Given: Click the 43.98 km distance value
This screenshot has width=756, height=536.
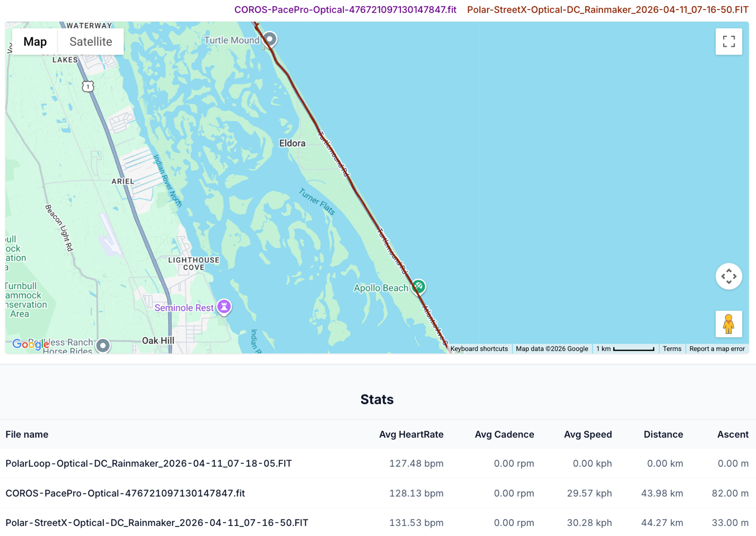Looking at the screenshot, I should pyautogui.click(x=662, y=493).
